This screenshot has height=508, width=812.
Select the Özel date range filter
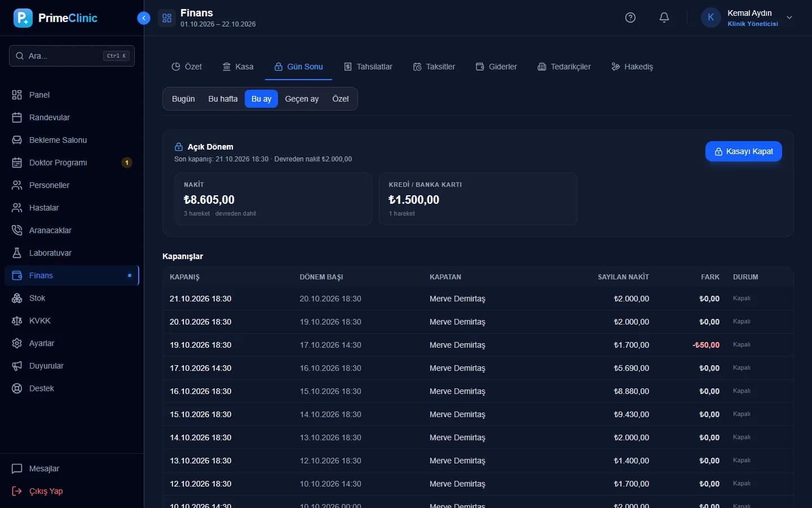point(340,99)
